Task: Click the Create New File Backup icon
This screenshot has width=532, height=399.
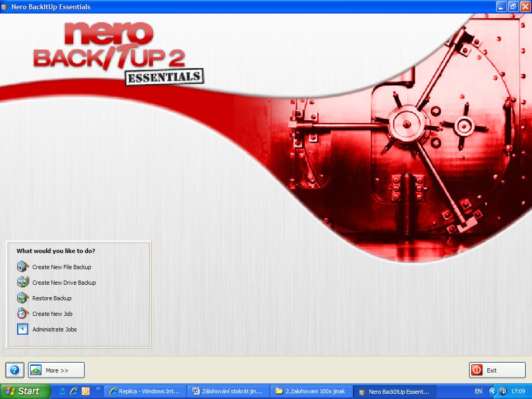Action: pyautogui.click(x=22, y=267)
